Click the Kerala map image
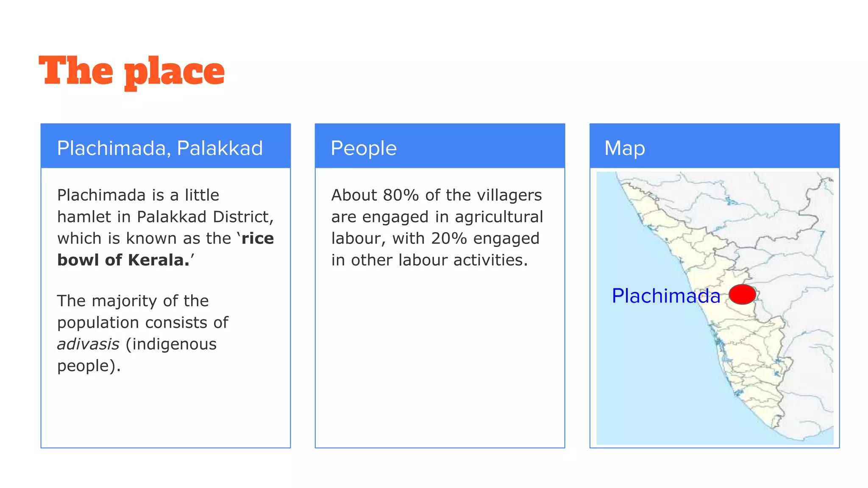Screen dimensions: 868x488 coord(715,308)
